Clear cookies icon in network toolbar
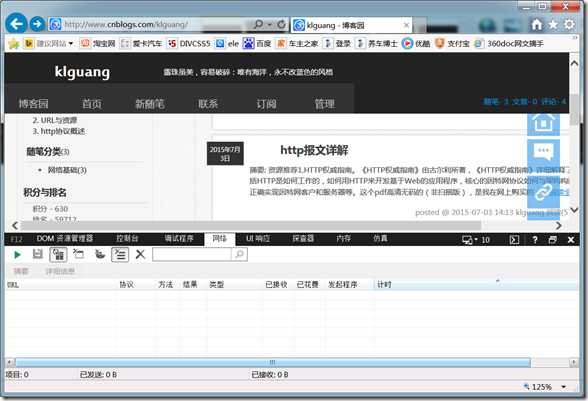The image size is (588, 401). click(x=100, y=254)
